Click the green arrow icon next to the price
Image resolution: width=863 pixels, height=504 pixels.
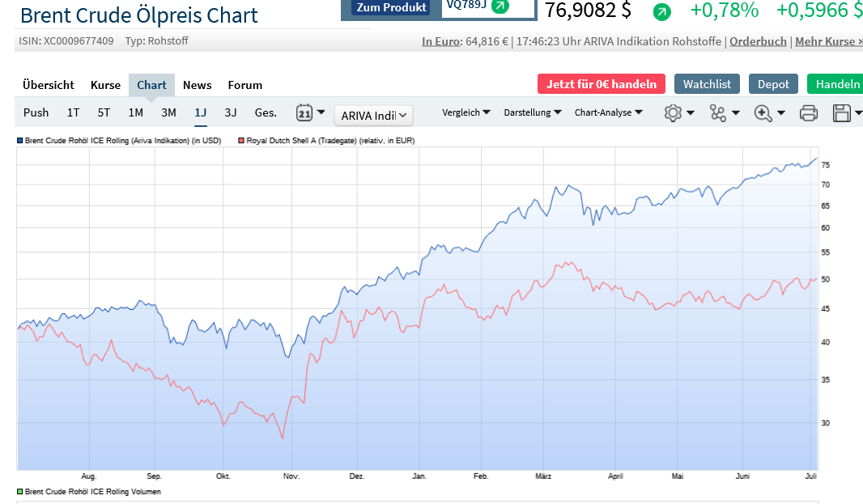(662, 12)
